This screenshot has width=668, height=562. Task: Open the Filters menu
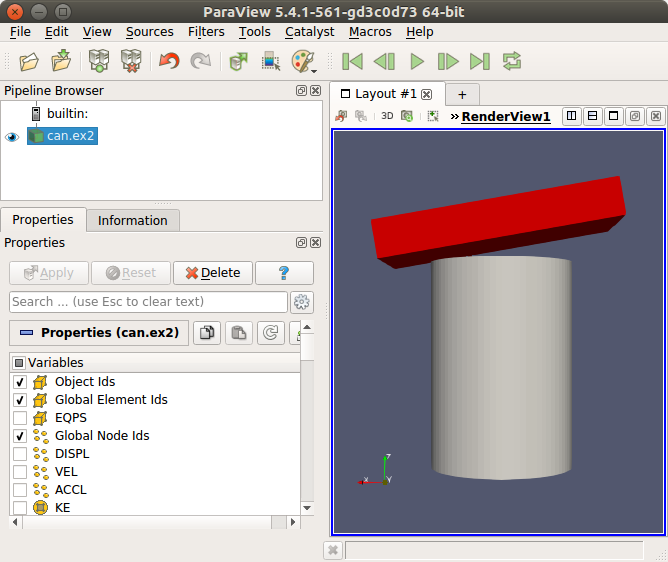pos(206,32)
